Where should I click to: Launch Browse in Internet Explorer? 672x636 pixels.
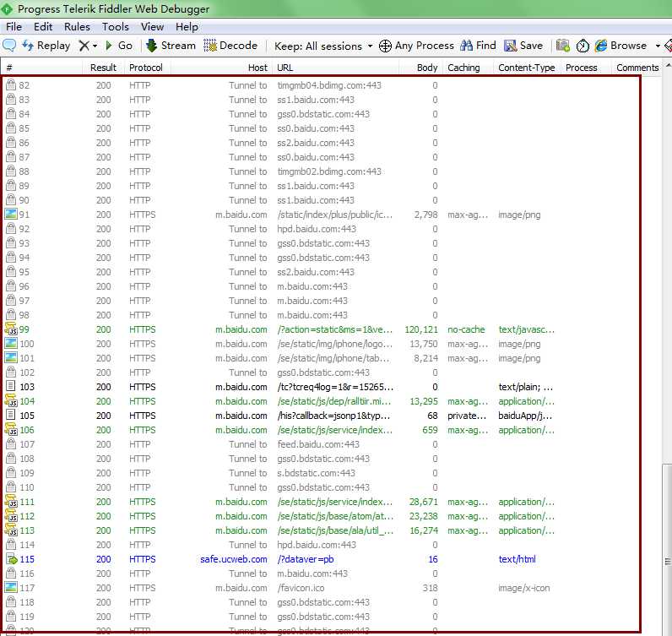[621, 45]
